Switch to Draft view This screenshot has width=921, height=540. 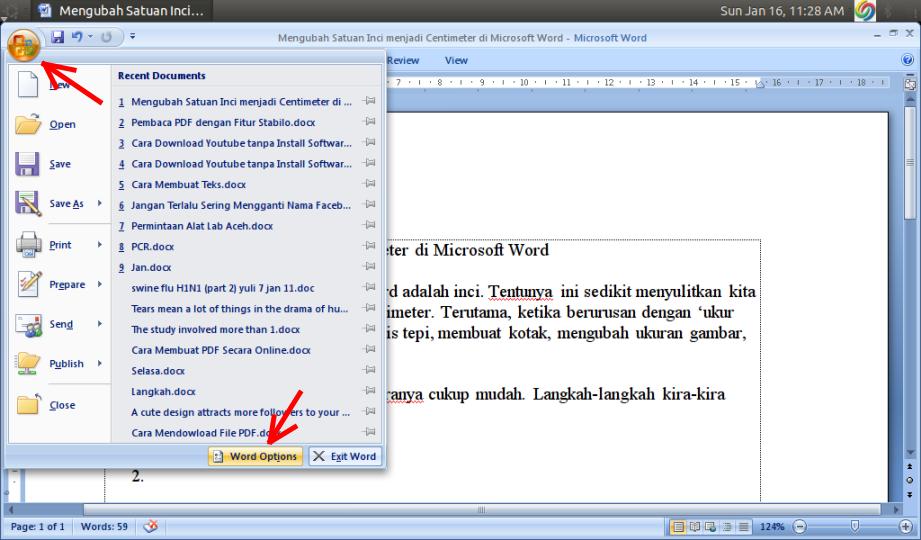point(744,526)
